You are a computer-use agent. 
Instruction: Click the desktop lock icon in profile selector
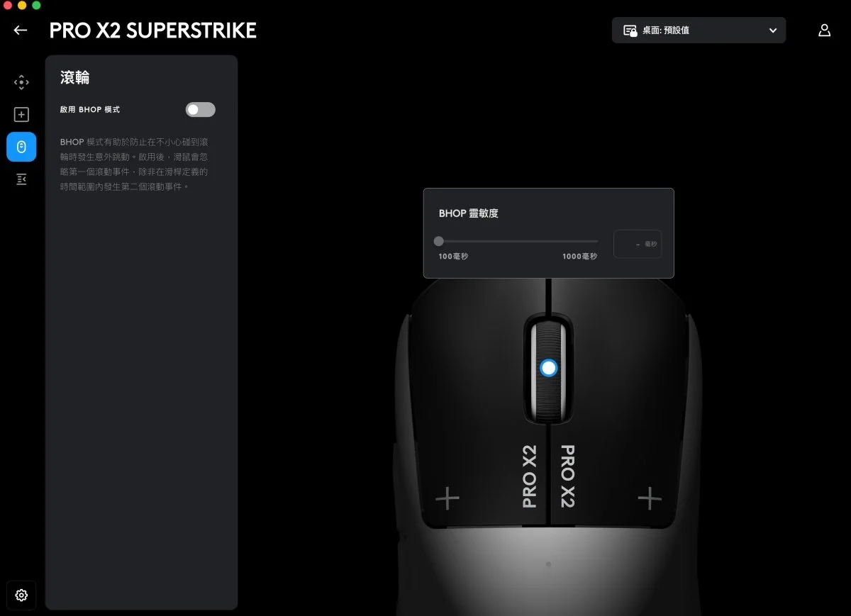tap(630, 30)
